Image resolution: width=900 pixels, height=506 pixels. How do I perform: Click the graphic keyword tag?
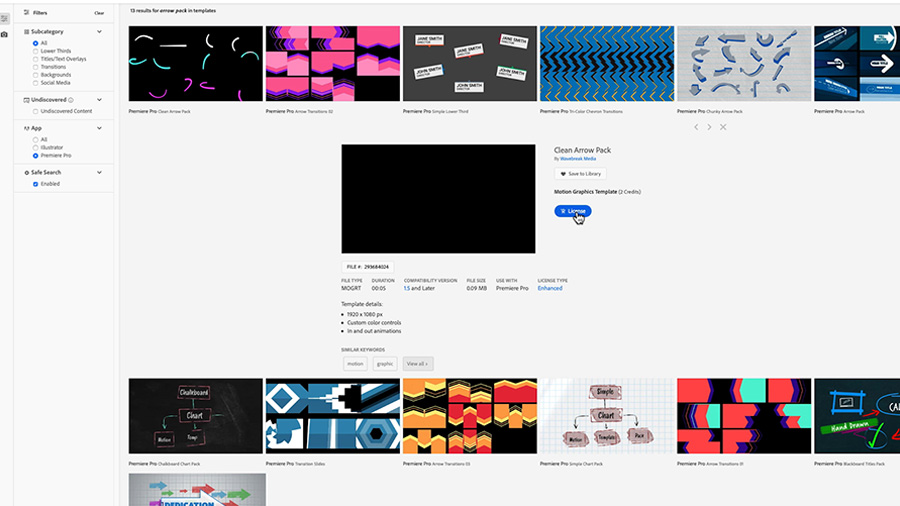(385, 364)
